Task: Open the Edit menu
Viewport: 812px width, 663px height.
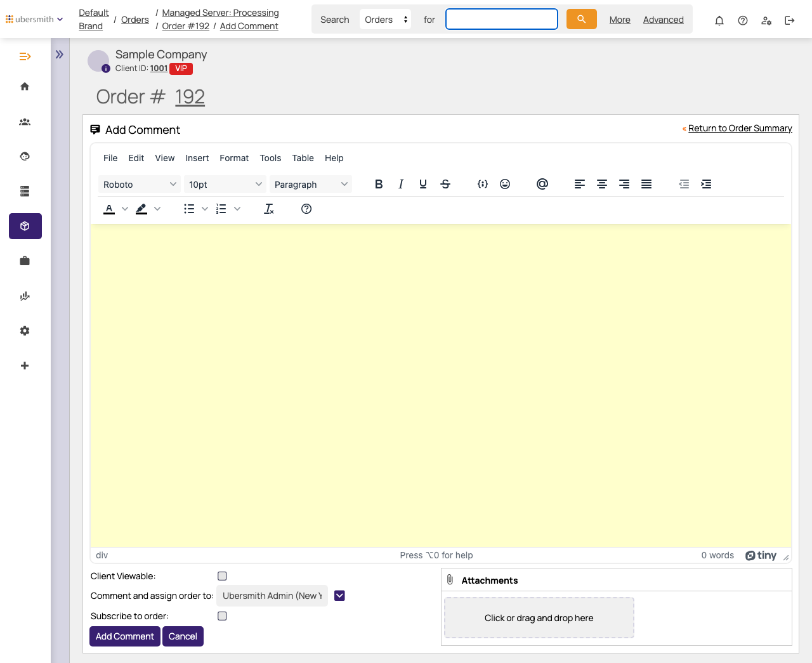Action: [136, 158]
